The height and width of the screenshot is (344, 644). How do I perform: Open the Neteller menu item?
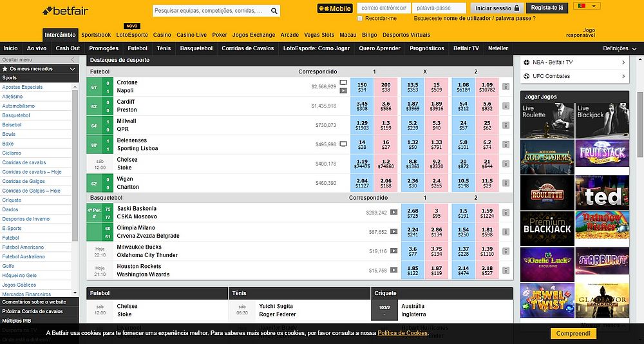[x=498, y=48]
